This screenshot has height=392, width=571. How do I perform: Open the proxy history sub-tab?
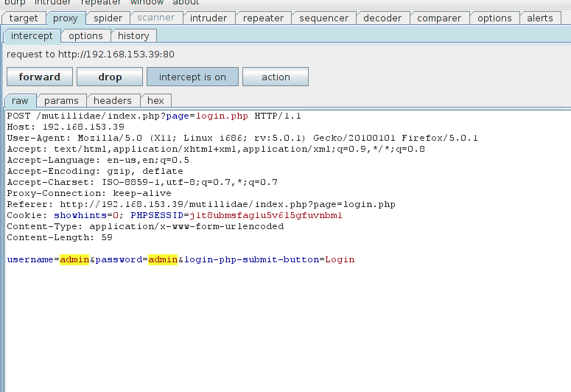(x=133, y=35)
